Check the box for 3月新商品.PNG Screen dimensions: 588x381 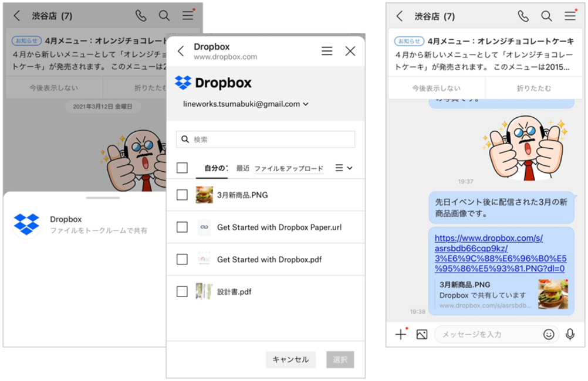tap(182, 195)
